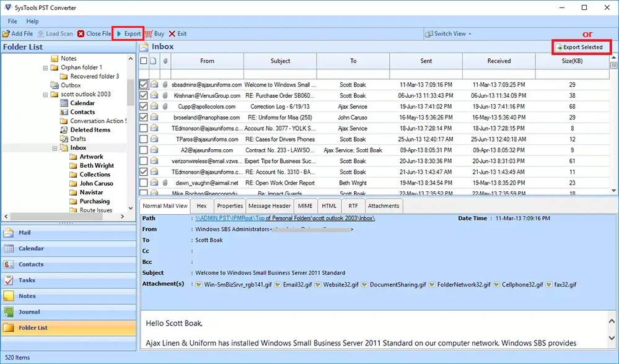619x364 pixels.
Task: Click the folder tree scroll-right arrow
Action: point(123,217)
